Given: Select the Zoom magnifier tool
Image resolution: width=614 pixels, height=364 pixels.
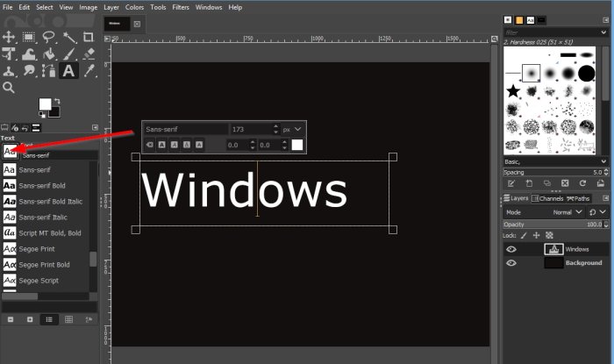Looking at the screenshot, I should click(9, 88).
